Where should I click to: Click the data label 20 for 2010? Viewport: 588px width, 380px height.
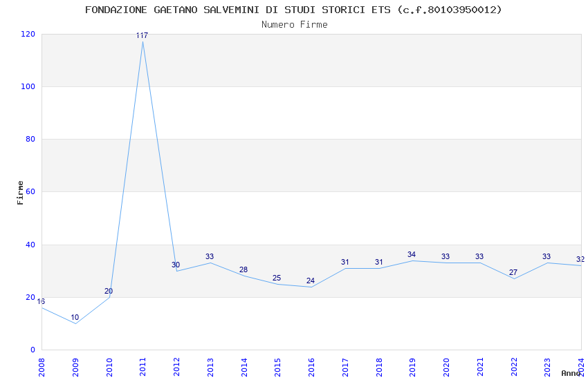(x=109, y=291)
